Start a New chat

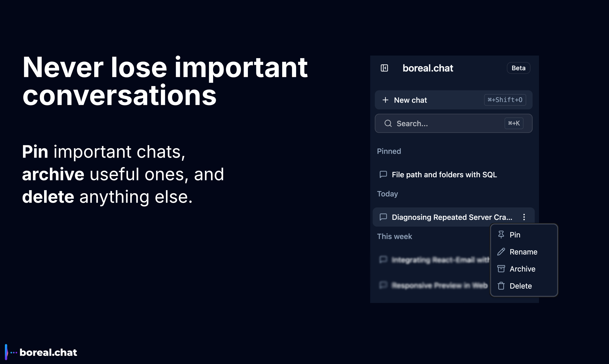point(410,100)
